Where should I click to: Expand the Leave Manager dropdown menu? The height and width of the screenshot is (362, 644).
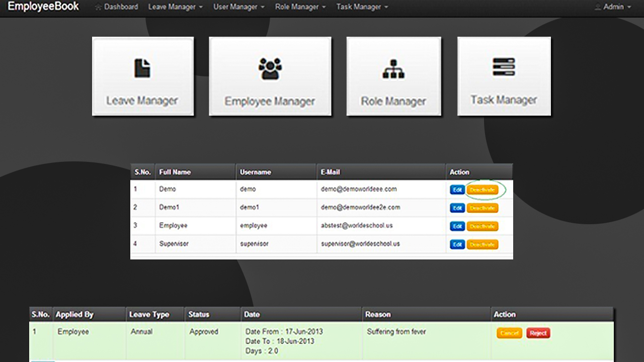(175, 7)
